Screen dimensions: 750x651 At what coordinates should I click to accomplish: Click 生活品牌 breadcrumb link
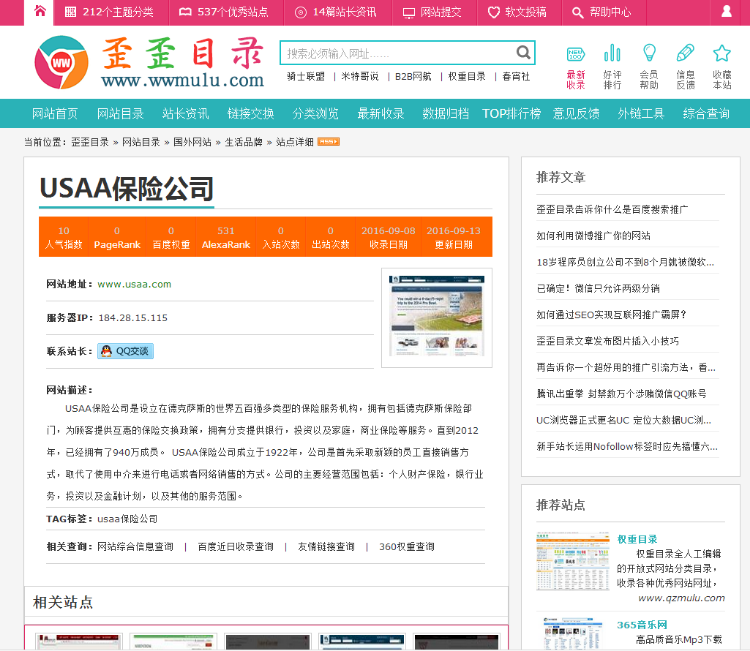tap(243, 142)
